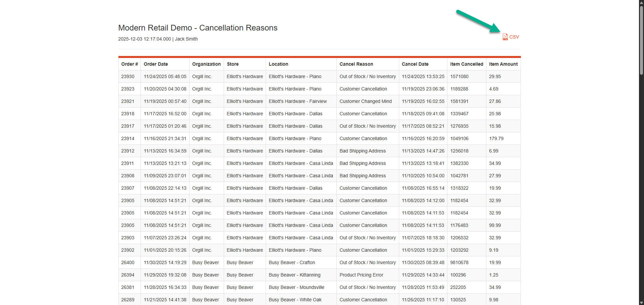Screen dimensions: 644x305
Task: Click the 'Cancel Reason' column header
Action: 356,64
